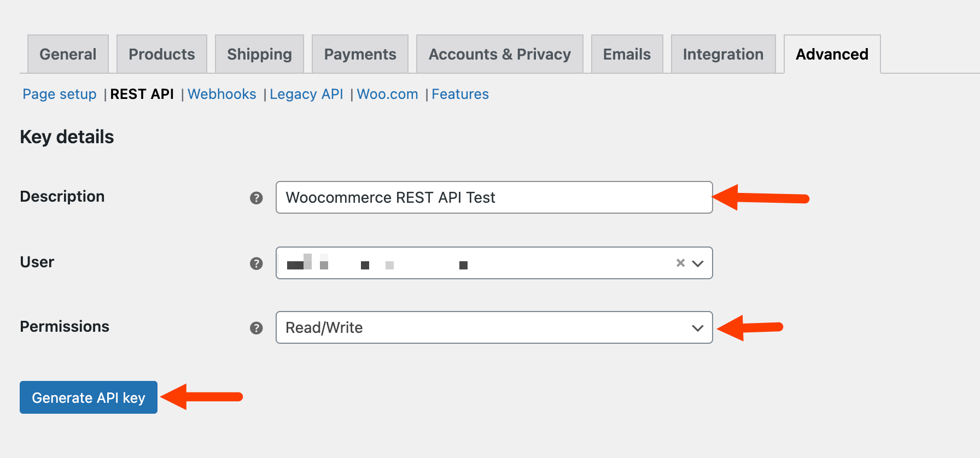Open the Read/Write permissions dropdown
Viewport: 980px width, 458px height.
point(493,328)
